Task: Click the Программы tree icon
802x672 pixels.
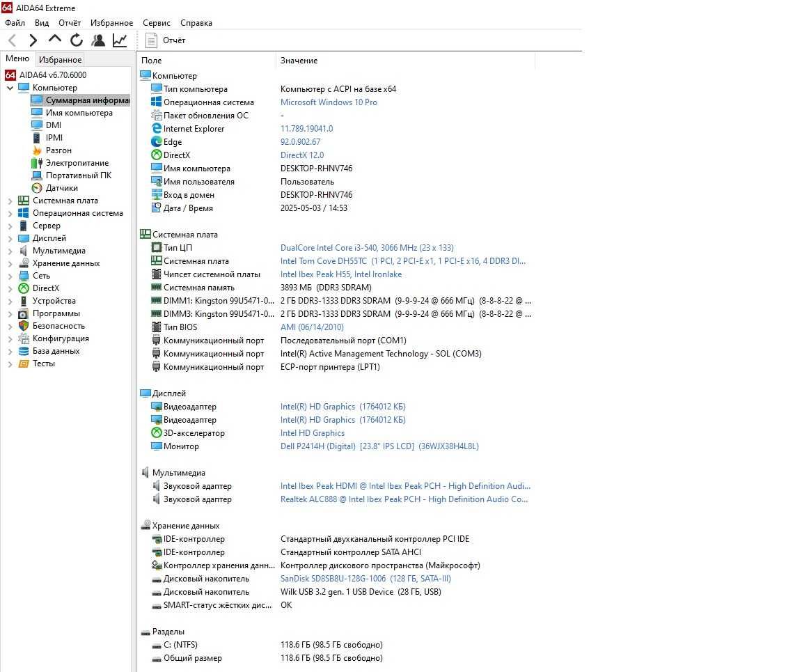Action: pos(24,313)
